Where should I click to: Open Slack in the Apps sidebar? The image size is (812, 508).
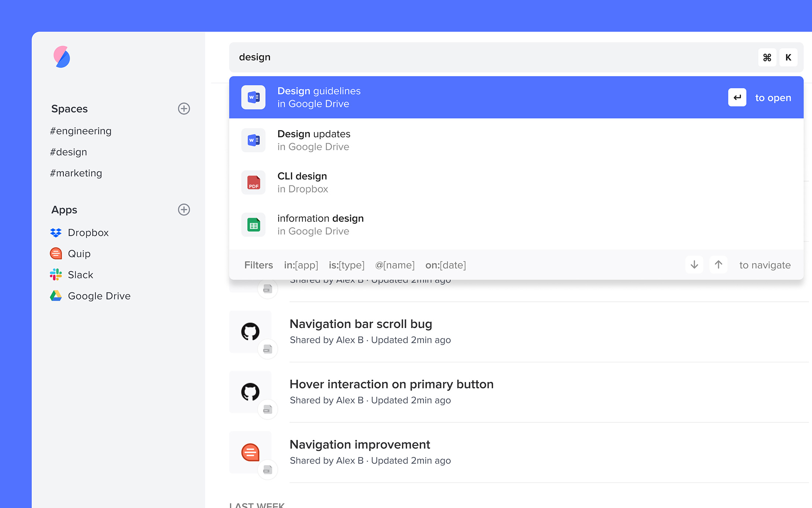click(80, 275)
